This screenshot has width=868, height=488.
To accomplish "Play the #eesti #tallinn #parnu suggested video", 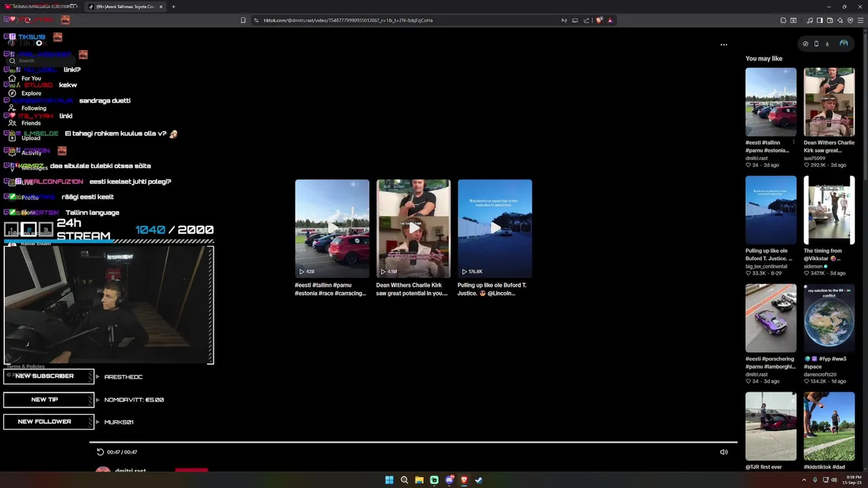I will click(x=332, y=228).
